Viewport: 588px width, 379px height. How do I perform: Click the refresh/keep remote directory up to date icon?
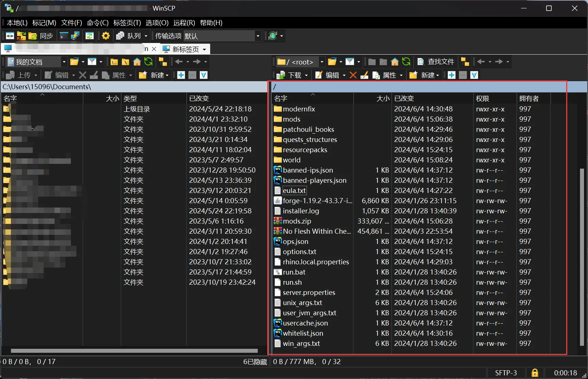tap(89, 36)
